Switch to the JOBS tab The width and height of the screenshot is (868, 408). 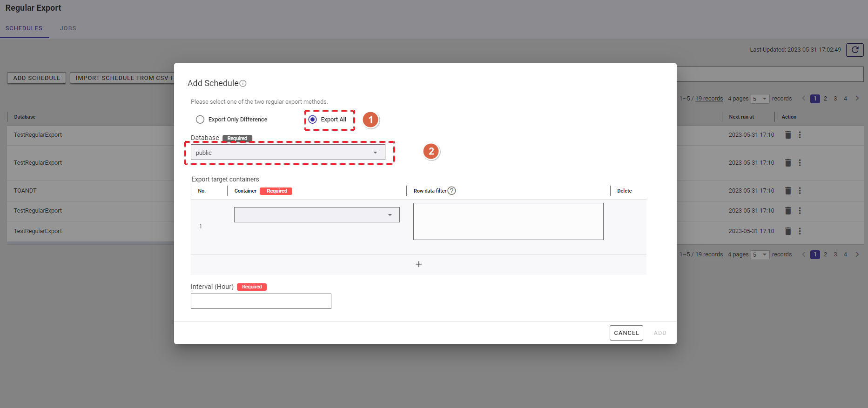[68, 28]
